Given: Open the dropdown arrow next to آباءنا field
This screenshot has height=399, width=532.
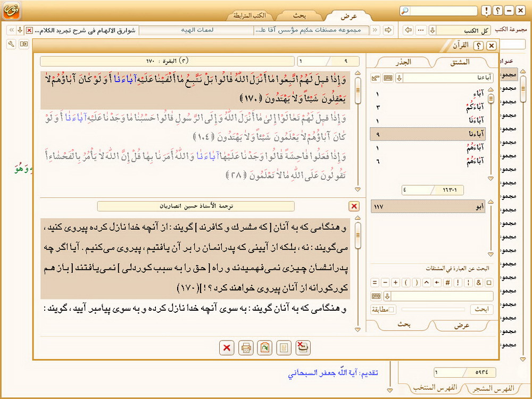Looking at the screenshot, I should [399, 78].
